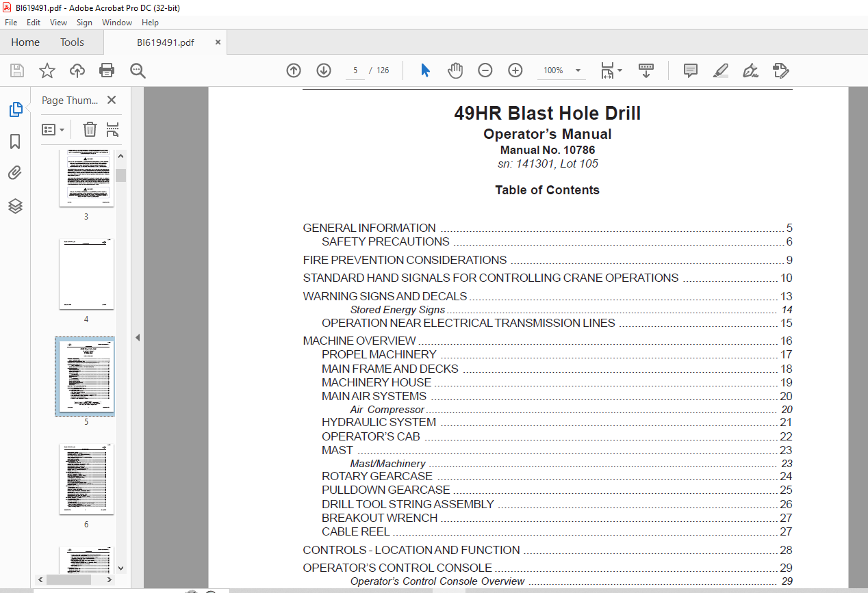The height and width of the screenshot is (593, 868).
Task: Select the highlighter pen tool
Action: tap(720, 70)
